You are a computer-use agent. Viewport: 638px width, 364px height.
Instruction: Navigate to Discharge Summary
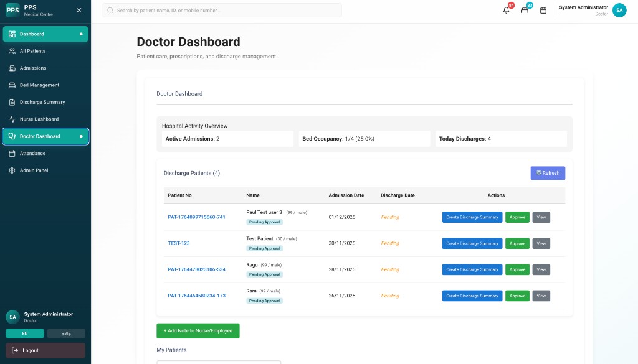pyautogui.click(x=45, y=103)
